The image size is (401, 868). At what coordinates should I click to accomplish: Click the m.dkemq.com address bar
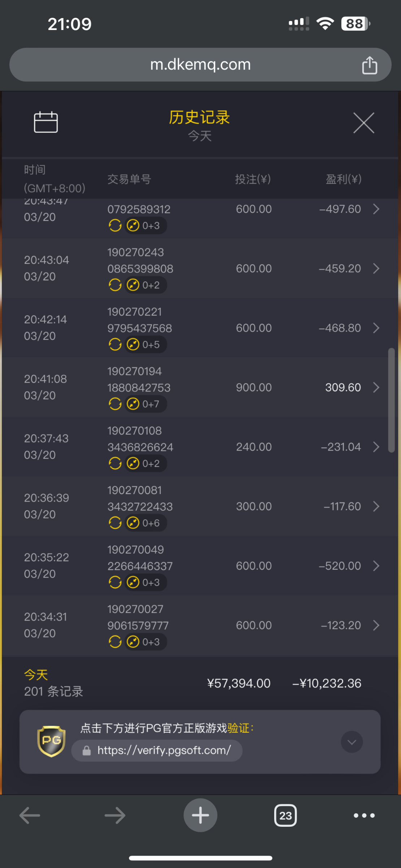pos(200,65)
